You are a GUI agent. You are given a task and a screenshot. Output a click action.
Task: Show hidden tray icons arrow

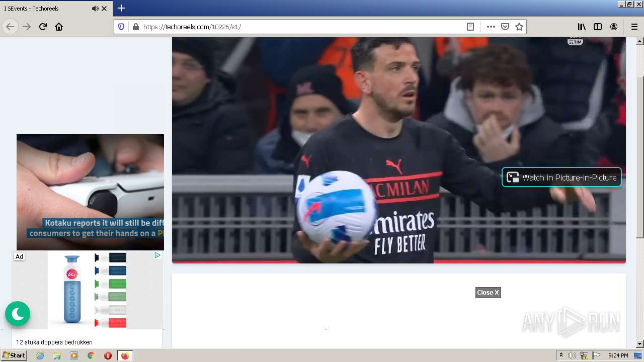561,355
